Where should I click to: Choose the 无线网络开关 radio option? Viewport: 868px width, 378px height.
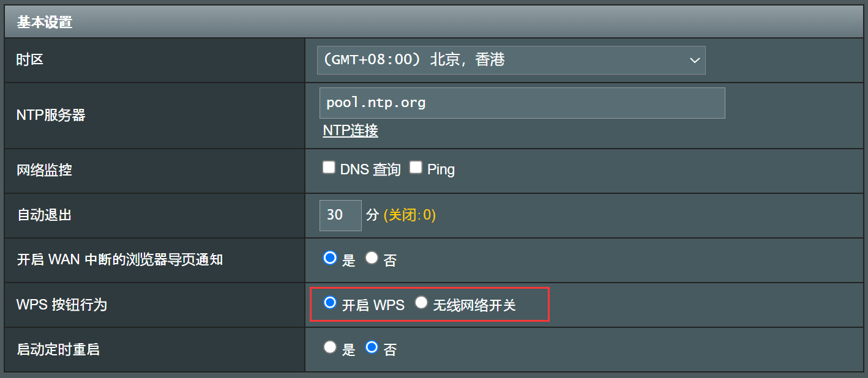(x=421, y=303)
